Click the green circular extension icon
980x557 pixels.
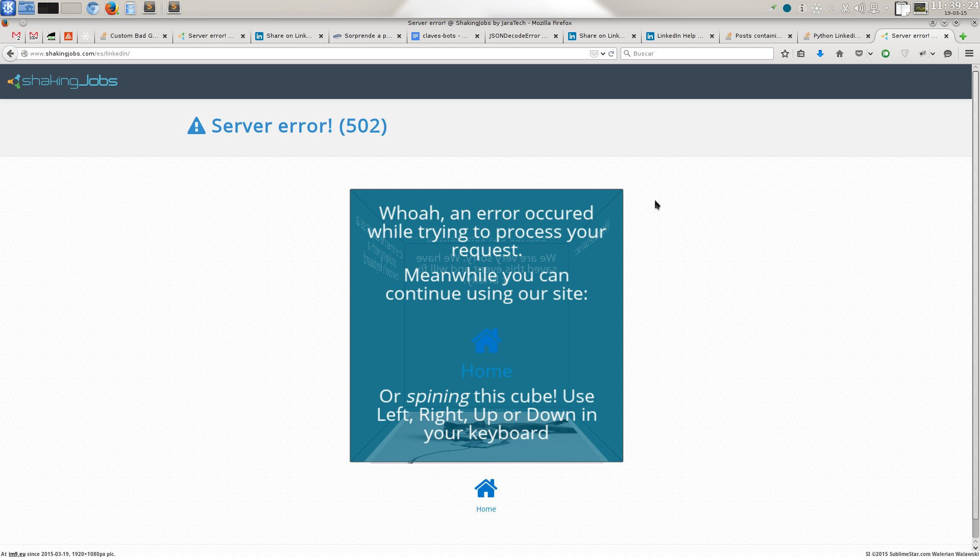click(x=886, y=54)
